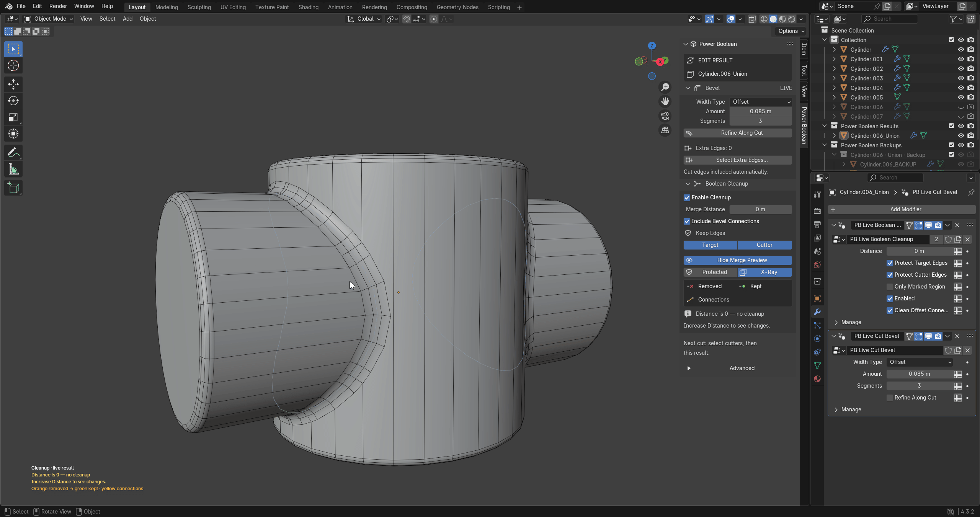Viewport: 980px width, 517px height.
Task: Expand Cylinder.002 in the outliner
Action: pos(834,68)
